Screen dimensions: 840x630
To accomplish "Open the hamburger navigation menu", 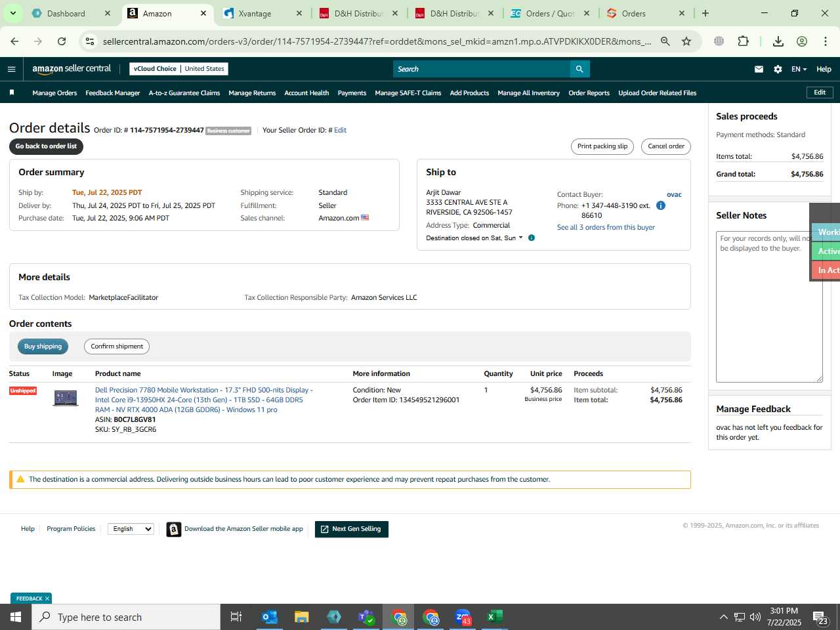I will pos(11,69).
